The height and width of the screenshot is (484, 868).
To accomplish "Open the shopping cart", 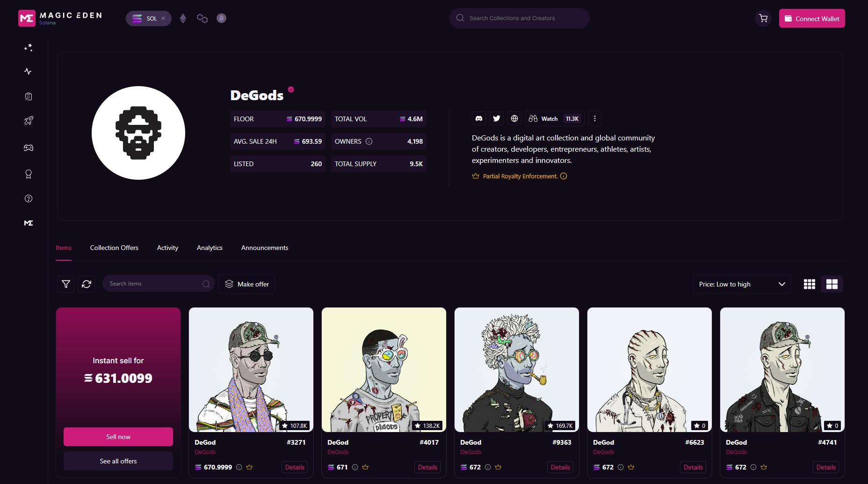I will pos(763,18).
